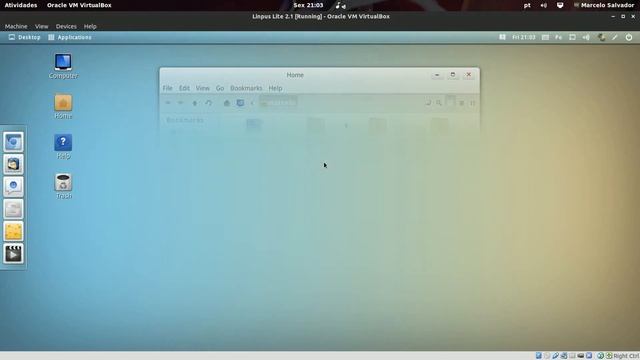The height and width of the screenshot is (360, 640).
Task: Click guest panel clock Fri 21:03
Action: click(x=524, y=37)
